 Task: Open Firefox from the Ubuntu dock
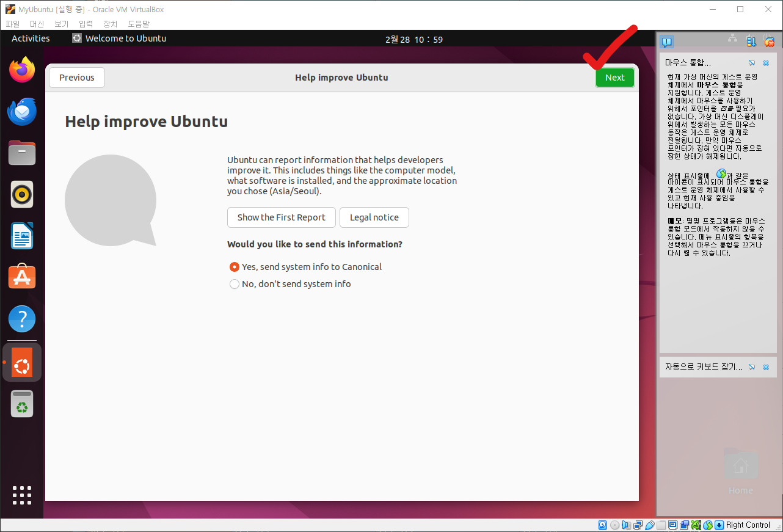tap(22, 70)
